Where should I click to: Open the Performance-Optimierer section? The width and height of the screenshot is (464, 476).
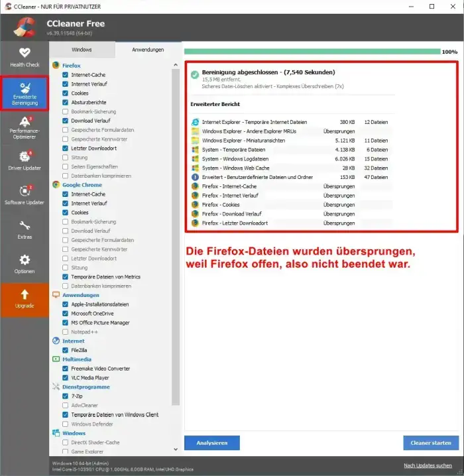[25, 127]
